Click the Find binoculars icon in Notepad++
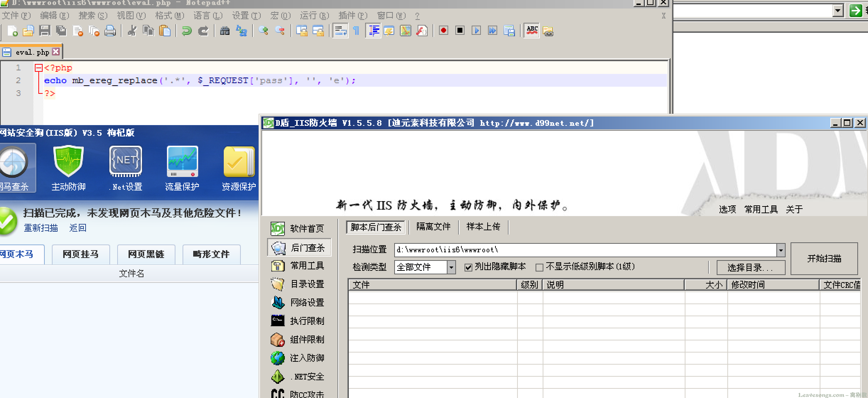Screen dimensions: 868x398 (225, 31)
